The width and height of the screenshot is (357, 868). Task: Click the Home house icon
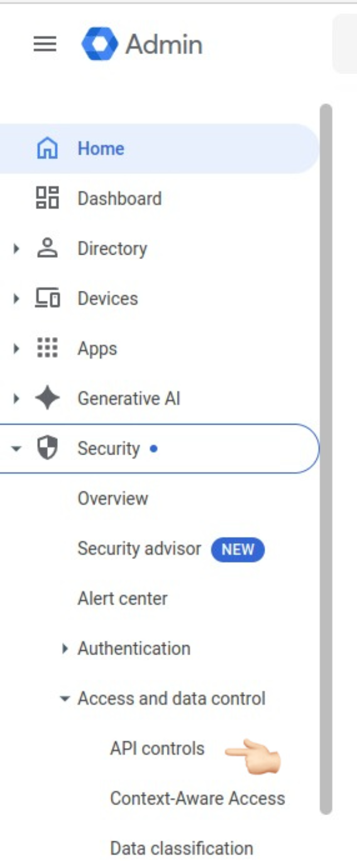tap(47, 149)
